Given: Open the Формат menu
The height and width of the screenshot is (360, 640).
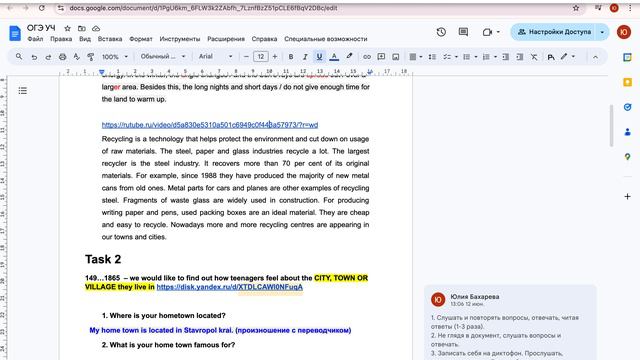Looking at the screenshot, I should click(141, 39).
